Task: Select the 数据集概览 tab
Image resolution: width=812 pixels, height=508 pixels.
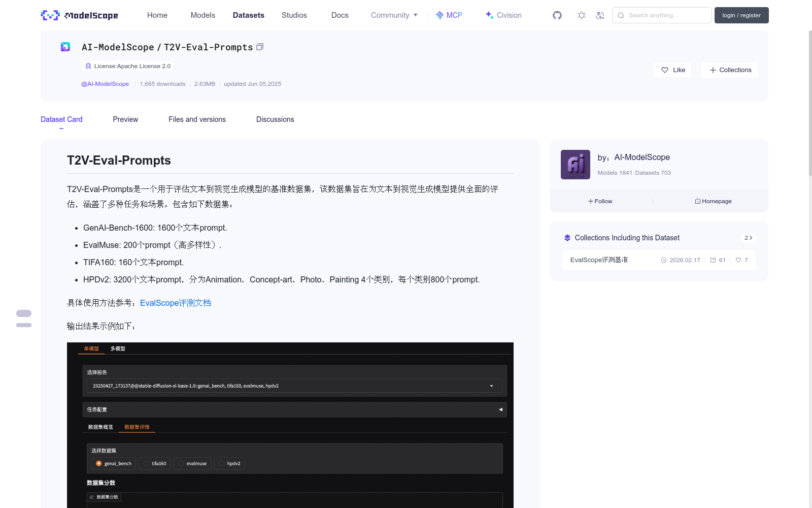Action: pyautogui.click(x=100, y=427)
